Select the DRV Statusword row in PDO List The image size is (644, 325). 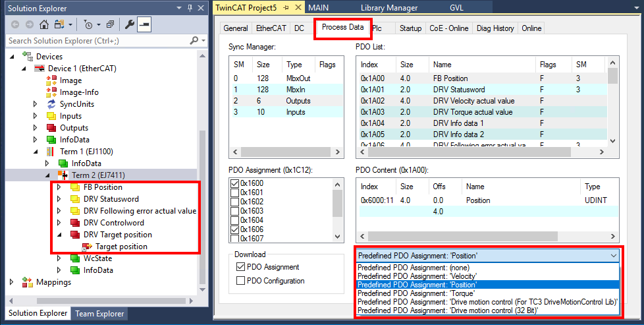(x=483, y=90)
